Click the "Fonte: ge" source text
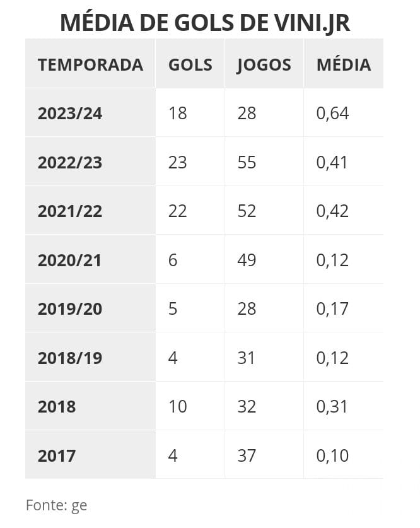 pos(56,505)
